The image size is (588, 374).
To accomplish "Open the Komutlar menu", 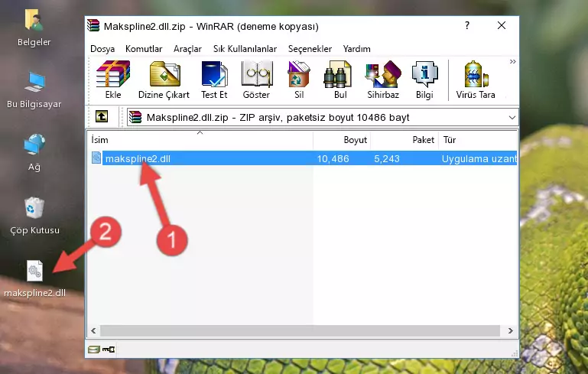I will click(144, 49).
